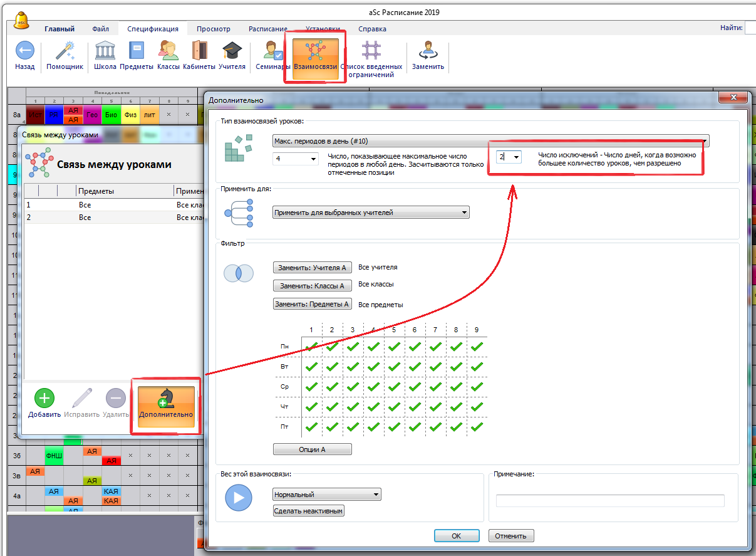Open the Школа settings icon
The image size is (756, 556).
(x=105, y=51)
